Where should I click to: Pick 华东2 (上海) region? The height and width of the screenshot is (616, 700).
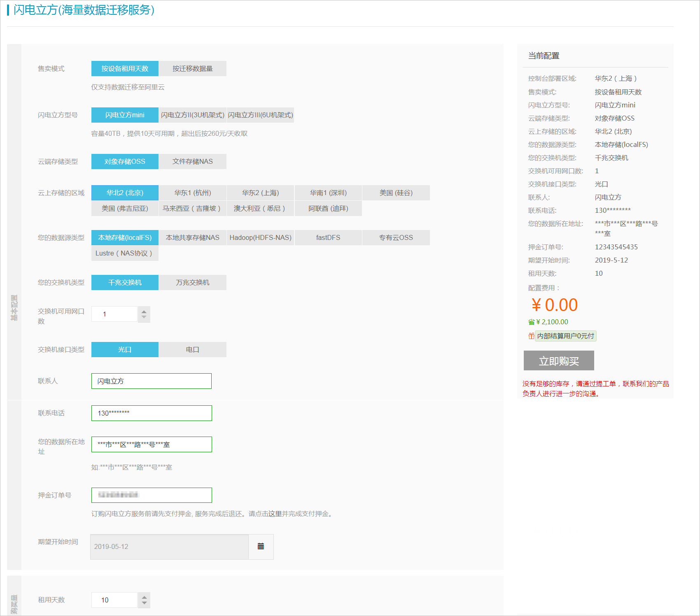(x=261, y=193)
